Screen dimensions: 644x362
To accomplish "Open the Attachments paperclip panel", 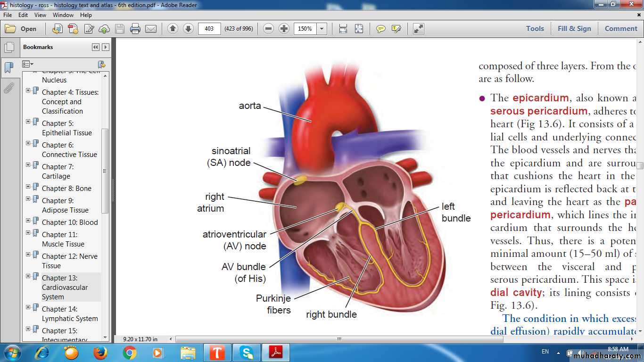I will 9,88.
